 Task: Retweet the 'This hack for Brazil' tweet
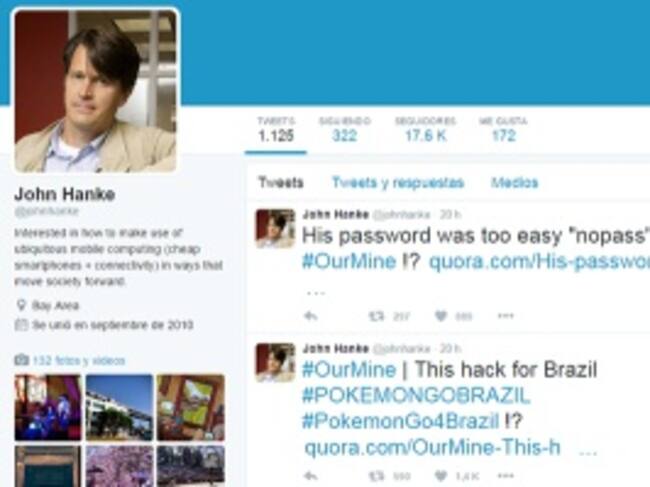tap(376, 476)
